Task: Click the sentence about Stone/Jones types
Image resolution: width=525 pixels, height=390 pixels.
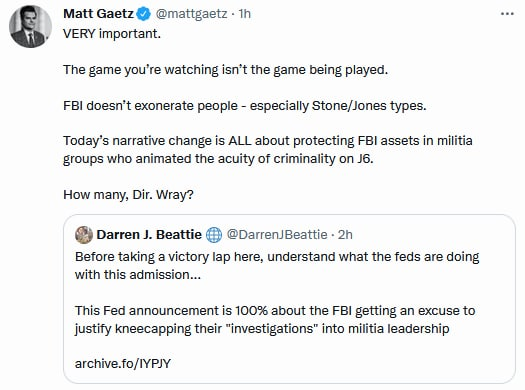Action: coord(245,106)
